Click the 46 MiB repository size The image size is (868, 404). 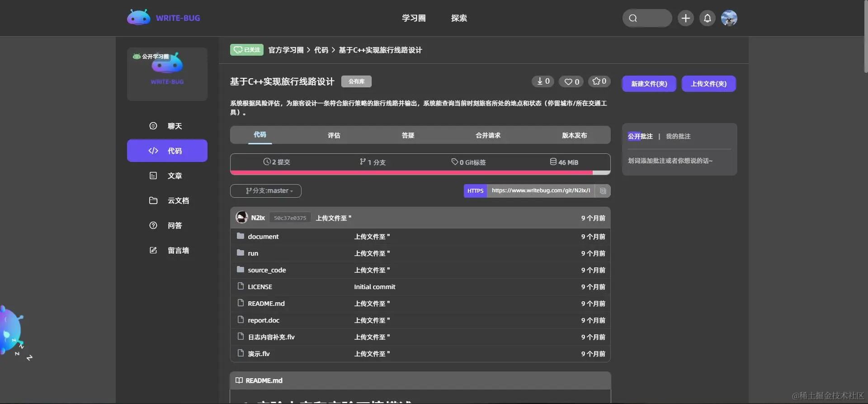point(564,162)
